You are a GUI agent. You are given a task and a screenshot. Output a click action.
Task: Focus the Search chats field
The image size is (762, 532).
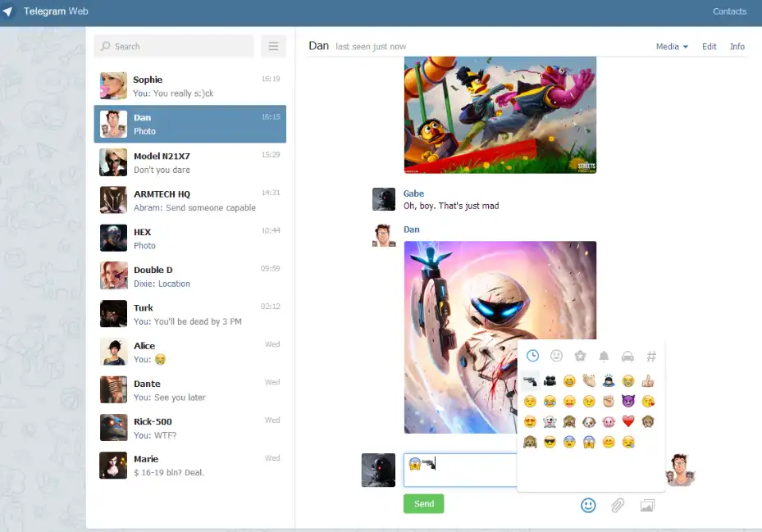point(174,46)
